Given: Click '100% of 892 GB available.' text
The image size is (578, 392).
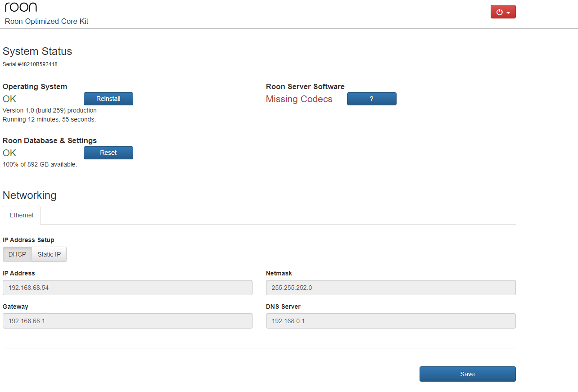Looking at the screenshot, I should coord(40,164).
